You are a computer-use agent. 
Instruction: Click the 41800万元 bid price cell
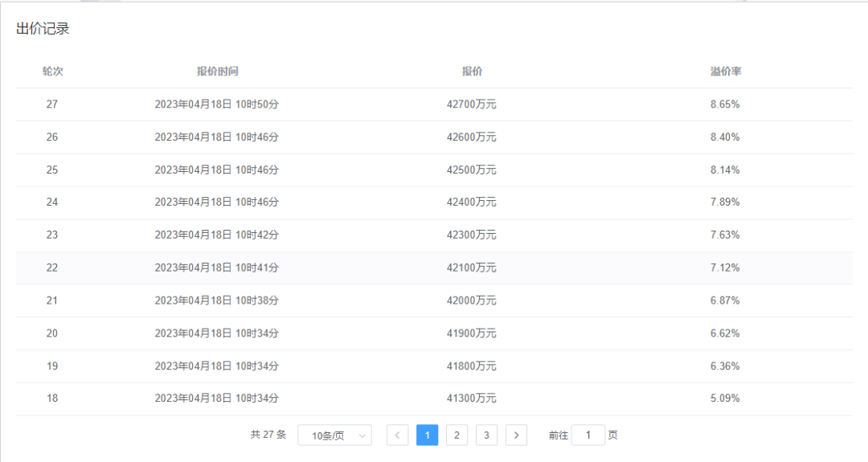[472, 366]
